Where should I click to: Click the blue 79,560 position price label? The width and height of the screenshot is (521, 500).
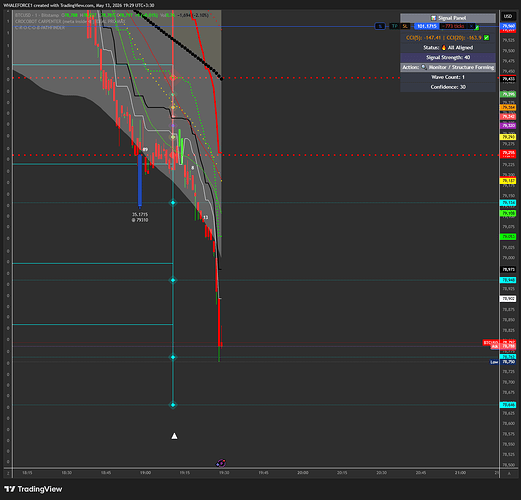(508, 26)
